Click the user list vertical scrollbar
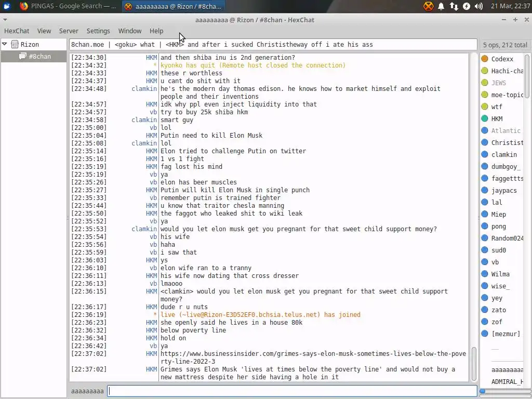The height and width of the screenshot is (399, 532). (x=527, y=76)
